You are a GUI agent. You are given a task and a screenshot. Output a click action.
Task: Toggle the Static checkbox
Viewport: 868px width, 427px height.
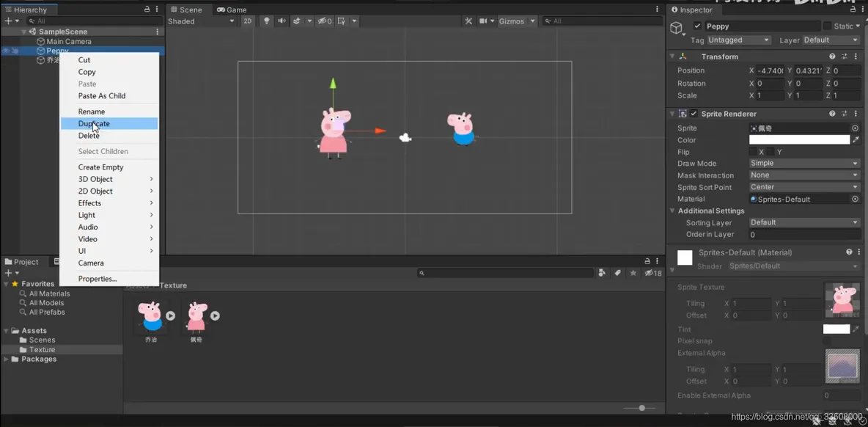point(827,26)
